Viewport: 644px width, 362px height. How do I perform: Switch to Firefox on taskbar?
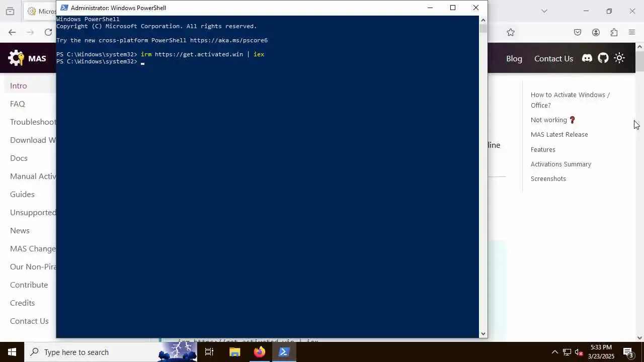tap(259, 352)
